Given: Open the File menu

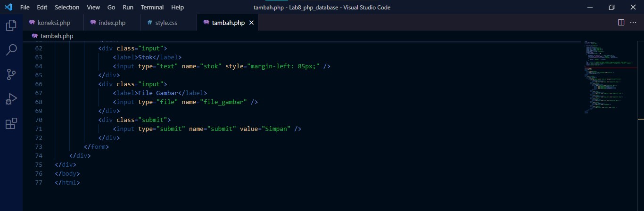Looking at the screenshot, I should (x=25, y=7).
